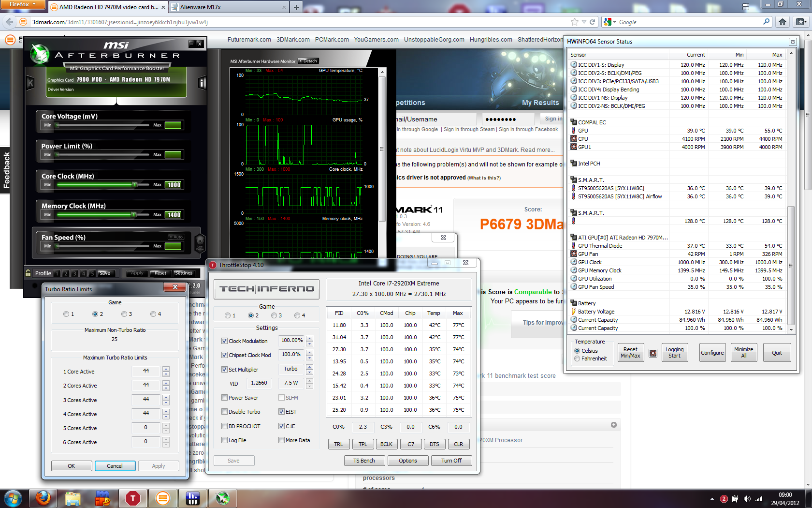Open HWiNFO taskbar icon
This screenshot has width=812, height=508.
(x=192, y=498)
